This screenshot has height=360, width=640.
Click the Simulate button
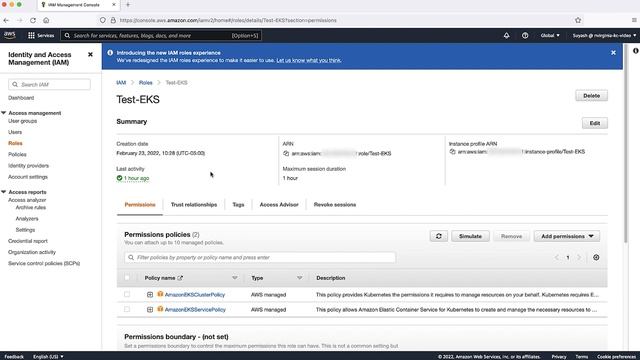pyautogui.click(x=470, y=236)
